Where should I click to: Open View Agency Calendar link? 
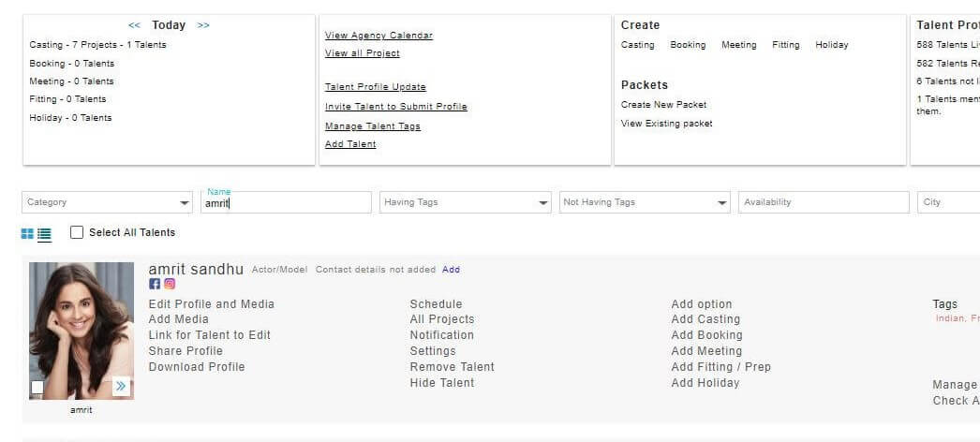[379, 36]
